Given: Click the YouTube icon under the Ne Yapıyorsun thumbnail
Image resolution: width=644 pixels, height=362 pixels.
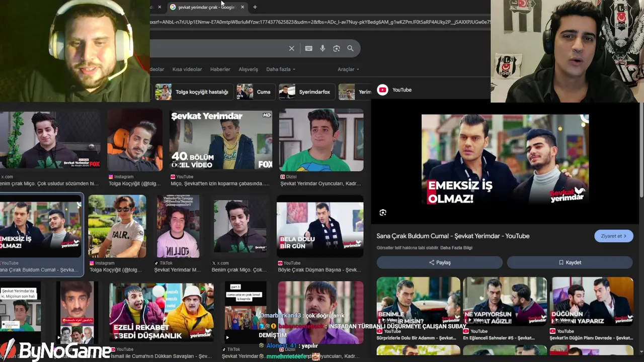Looking at the screenshot, I should 466,331.
